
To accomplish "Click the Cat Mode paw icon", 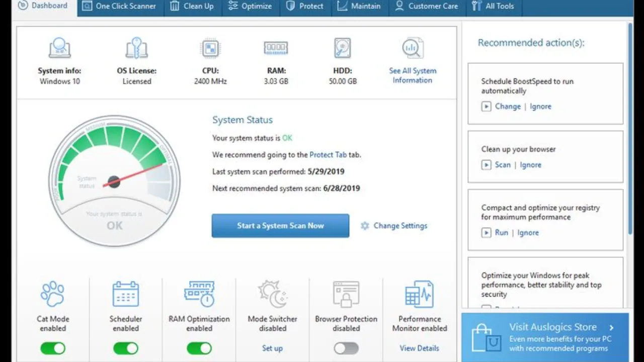I will 53,295.
